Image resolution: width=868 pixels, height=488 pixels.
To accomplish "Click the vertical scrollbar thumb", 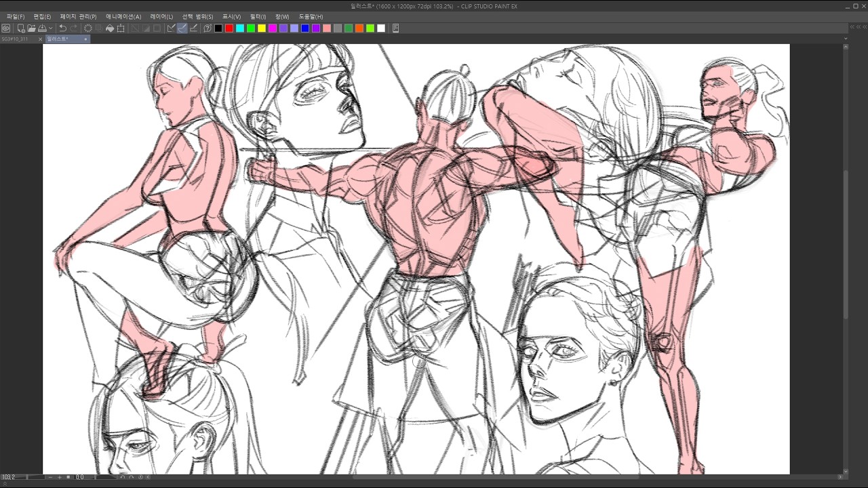I will click(x=846, y=244).
